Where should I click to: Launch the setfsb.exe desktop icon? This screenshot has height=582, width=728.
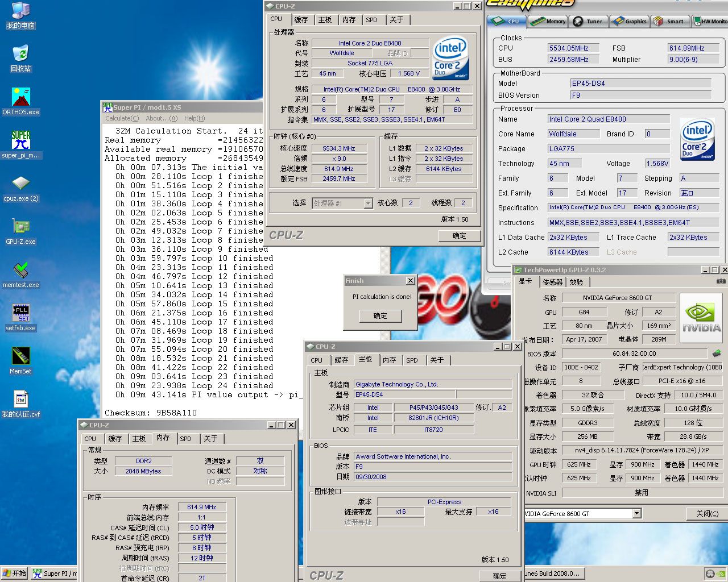click(x=20, y=318)
